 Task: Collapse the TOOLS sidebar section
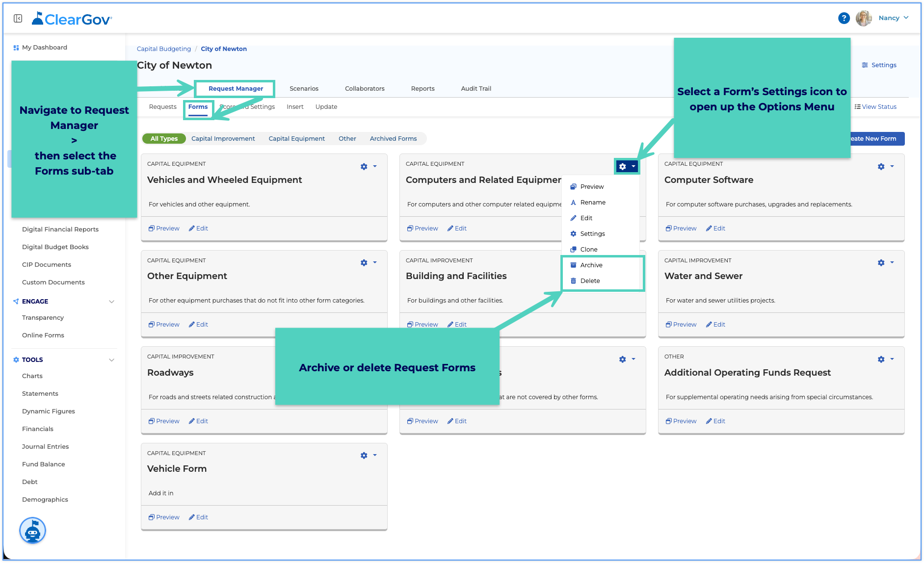click(111, 360)
